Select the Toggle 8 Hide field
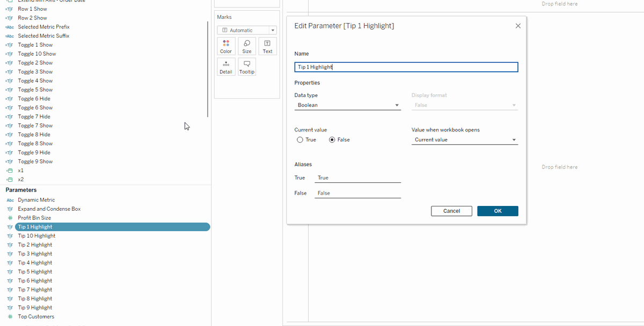The image size is (644, 326). click(34, 135)
